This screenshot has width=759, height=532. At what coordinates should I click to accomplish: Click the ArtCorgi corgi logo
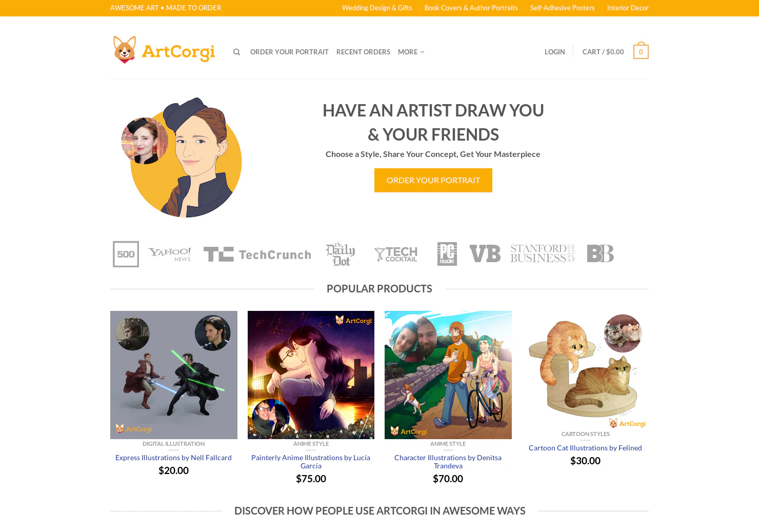164,50
